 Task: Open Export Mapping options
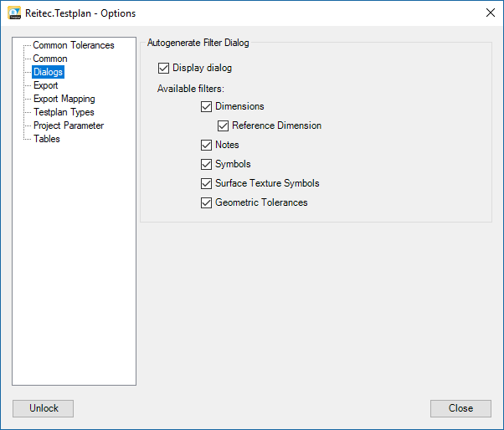(64, 99)
